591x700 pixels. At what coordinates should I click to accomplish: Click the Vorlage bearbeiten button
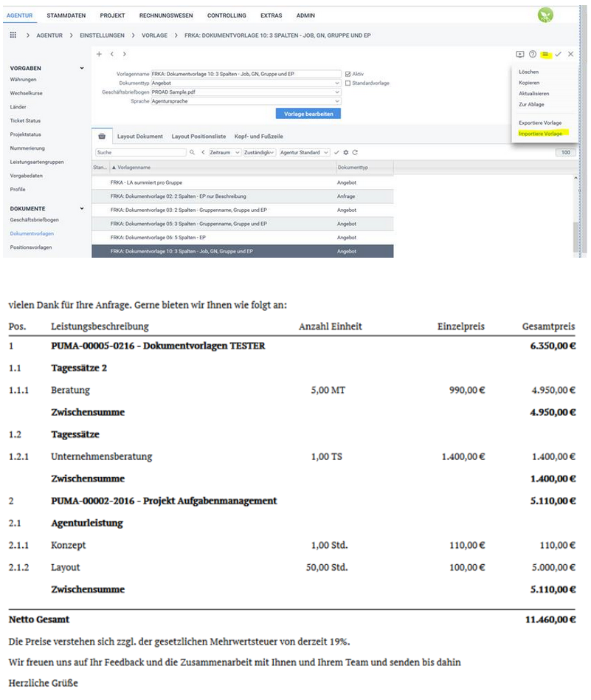click(308, 114)
